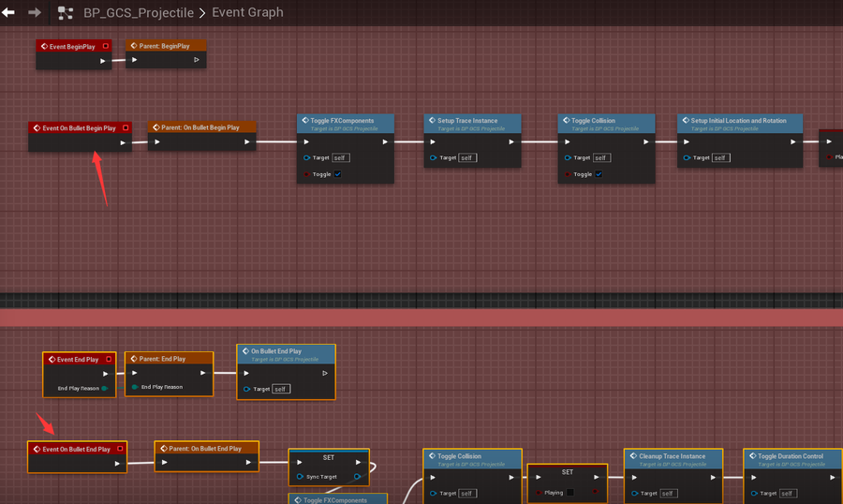Click Playing output pin on SET node

point(596,492)
